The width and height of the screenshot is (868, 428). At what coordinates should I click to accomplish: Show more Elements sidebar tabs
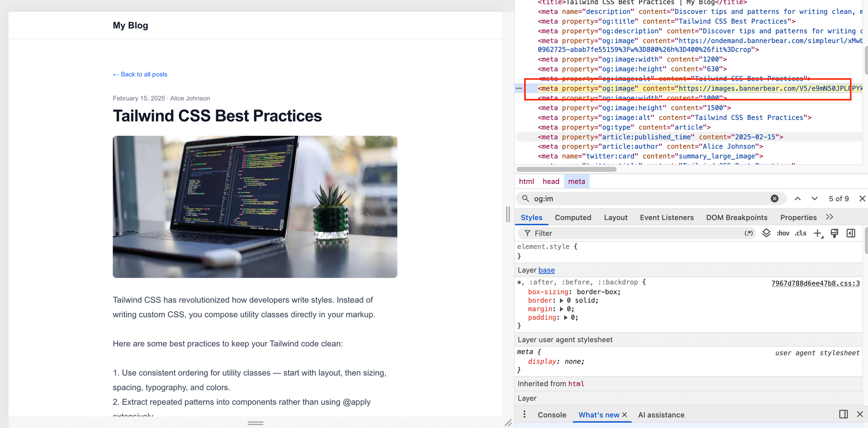coord(829,217)
